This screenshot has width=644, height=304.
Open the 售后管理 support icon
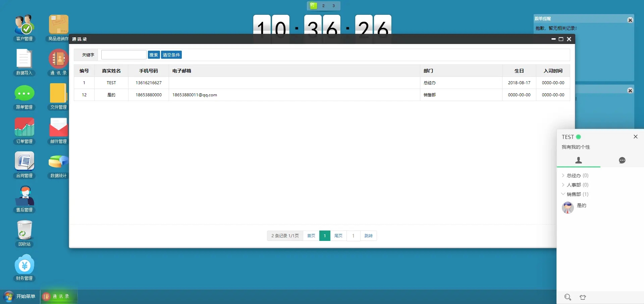coord(24,196)
